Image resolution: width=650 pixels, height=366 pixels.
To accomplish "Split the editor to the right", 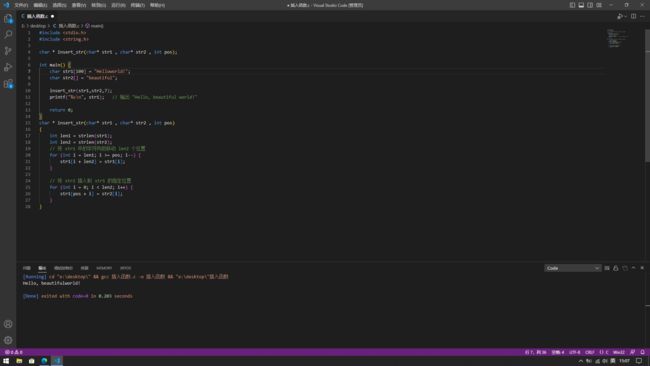I will point(633,16).
